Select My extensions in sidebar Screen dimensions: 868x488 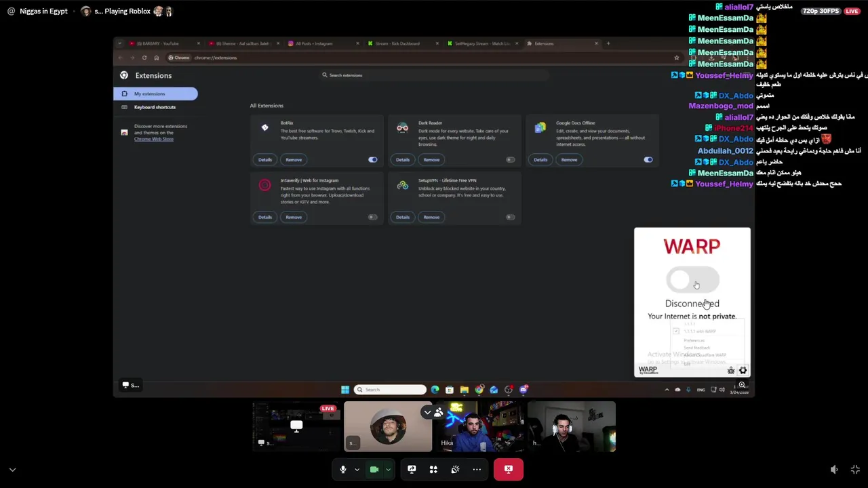point(155,94)
